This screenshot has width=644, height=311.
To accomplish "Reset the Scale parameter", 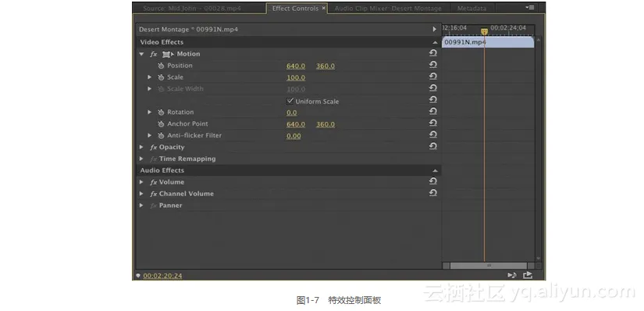I will click(x=433, y=77).
